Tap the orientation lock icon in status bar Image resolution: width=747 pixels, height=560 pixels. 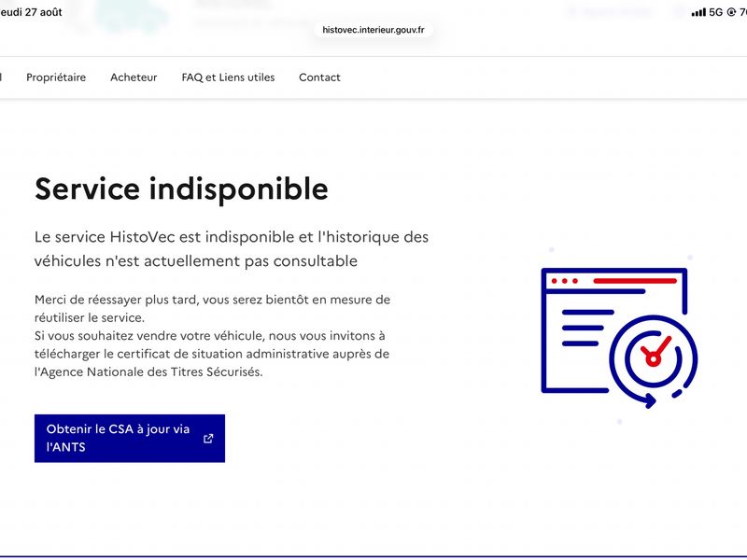(x=731, y=12)
